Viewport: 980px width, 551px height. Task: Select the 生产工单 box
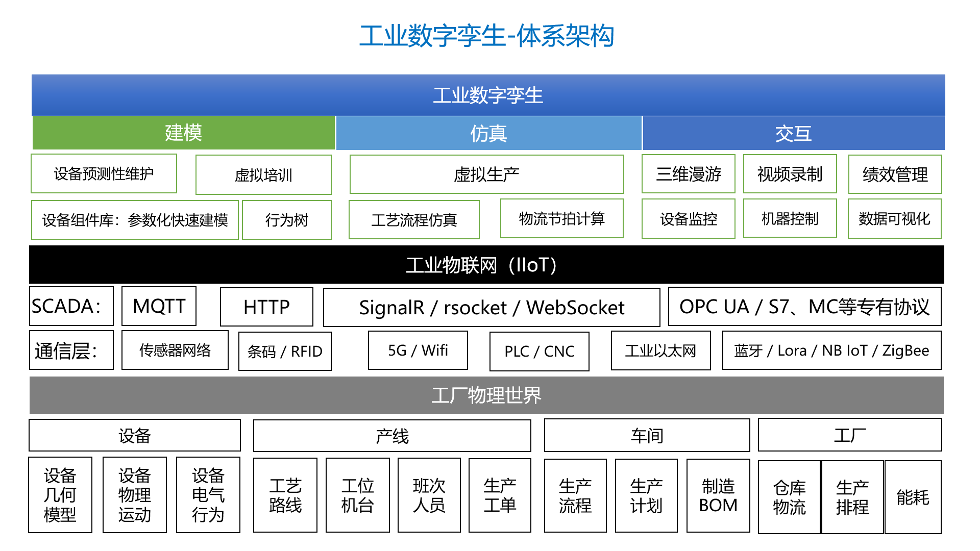pyautogui.click(x=500, y=495)
